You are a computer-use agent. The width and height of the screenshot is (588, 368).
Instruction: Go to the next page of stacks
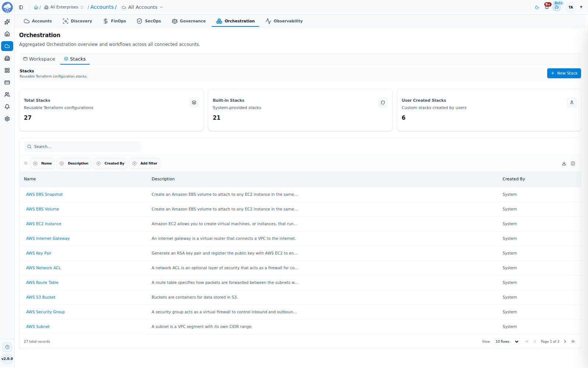point(565,342)
